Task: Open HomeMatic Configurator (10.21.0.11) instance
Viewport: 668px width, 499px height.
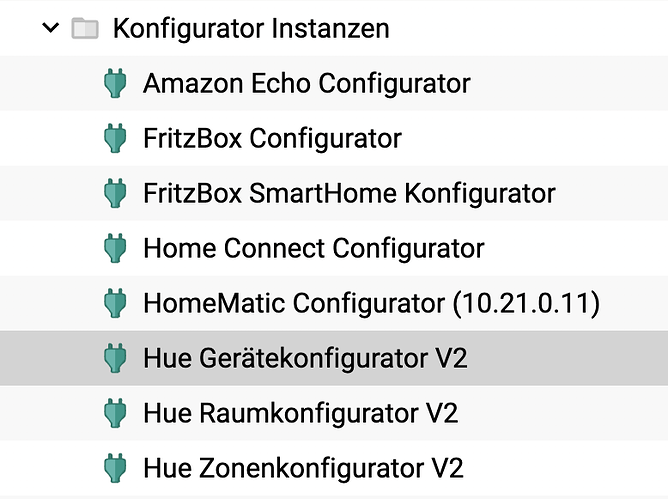Action: [x=371, y=303]
